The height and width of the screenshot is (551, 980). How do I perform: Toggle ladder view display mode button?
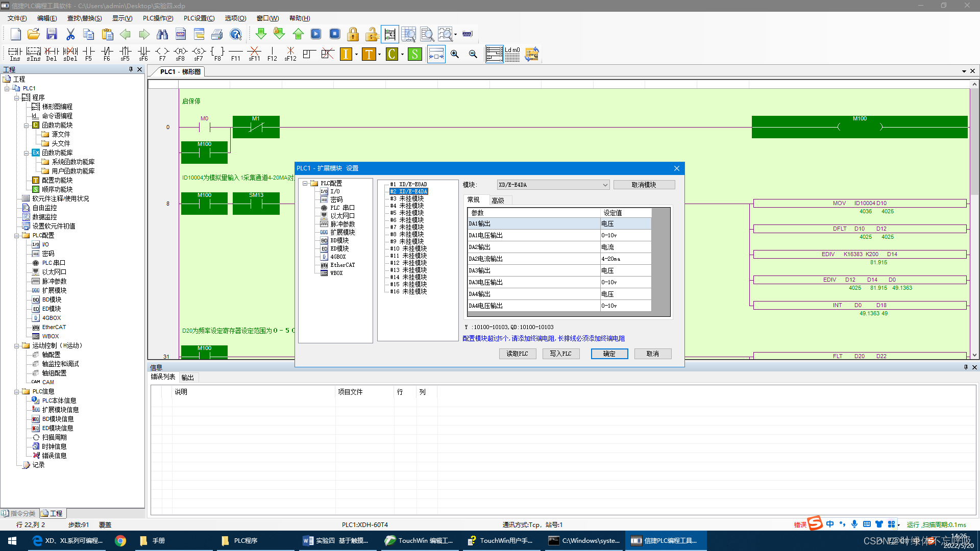pos(494,54)
